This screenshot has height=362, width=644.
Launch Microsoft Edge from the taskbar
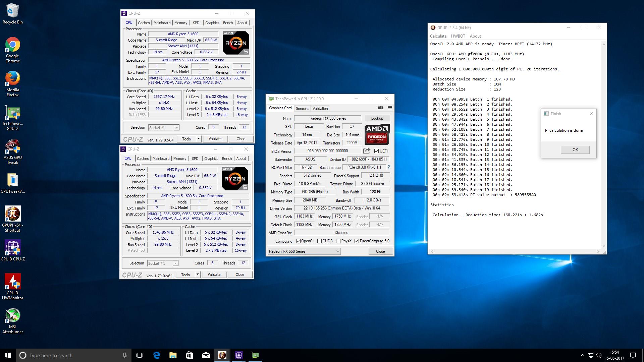pyautogui.click(x=156, y=355)
